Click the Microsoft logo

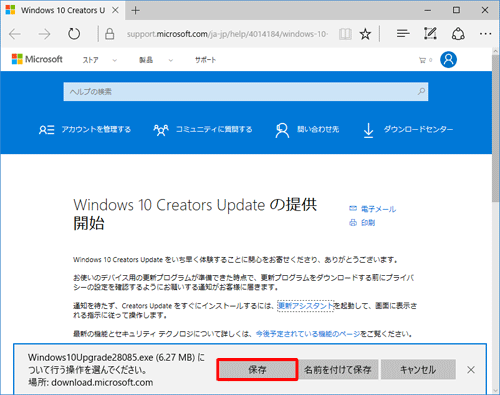pos(37,59)
